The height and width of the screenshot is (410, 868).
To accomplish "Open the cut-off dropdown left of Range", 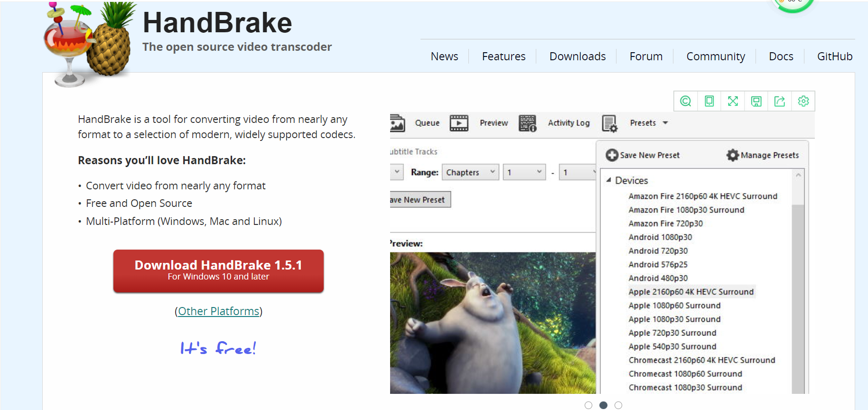I will 397,172.
